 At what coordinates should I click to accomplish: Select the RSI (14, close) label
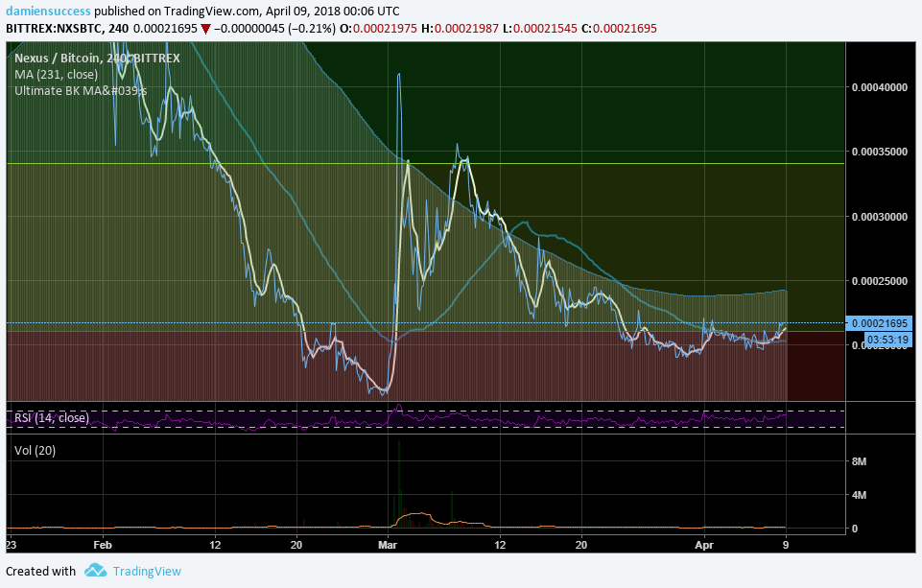52,417
